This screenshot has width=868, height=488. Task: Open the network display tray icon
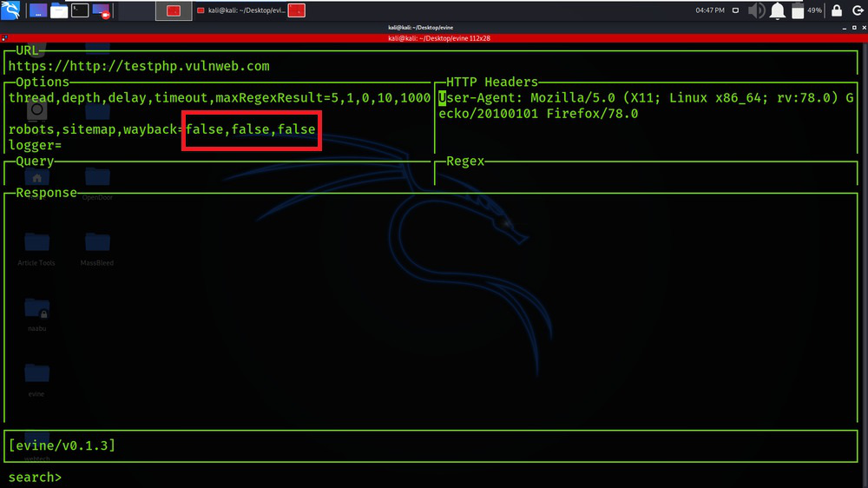pyautogui.click(x=735, y=10)
